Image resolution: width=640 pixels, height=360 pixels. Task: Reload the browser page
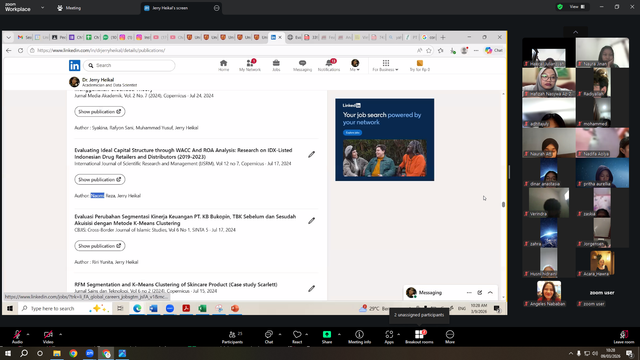click(x=20, y=50)
